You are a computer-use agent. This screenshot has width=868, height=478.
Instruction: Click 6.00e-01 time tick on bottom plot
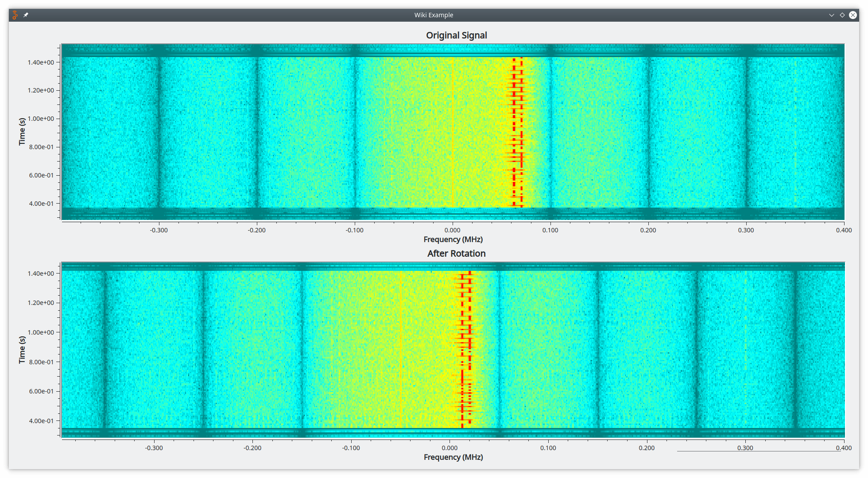tap(41, 391)
